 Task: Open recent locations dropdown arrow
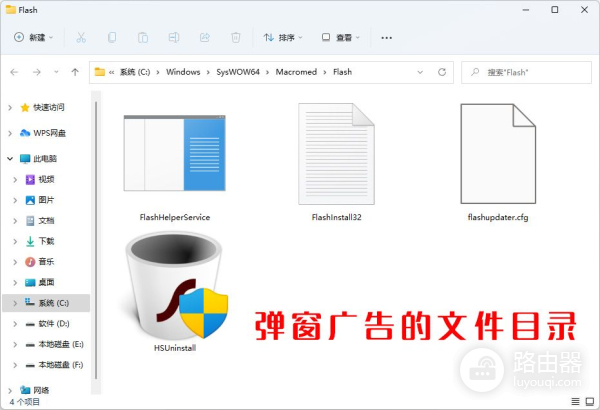(56, 72)
